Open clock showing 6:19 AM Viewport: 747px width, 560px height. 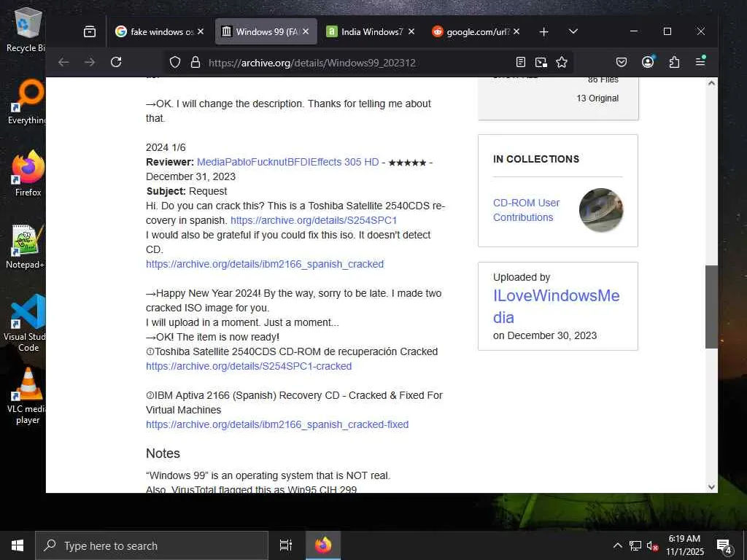click(x=684, y=545)
